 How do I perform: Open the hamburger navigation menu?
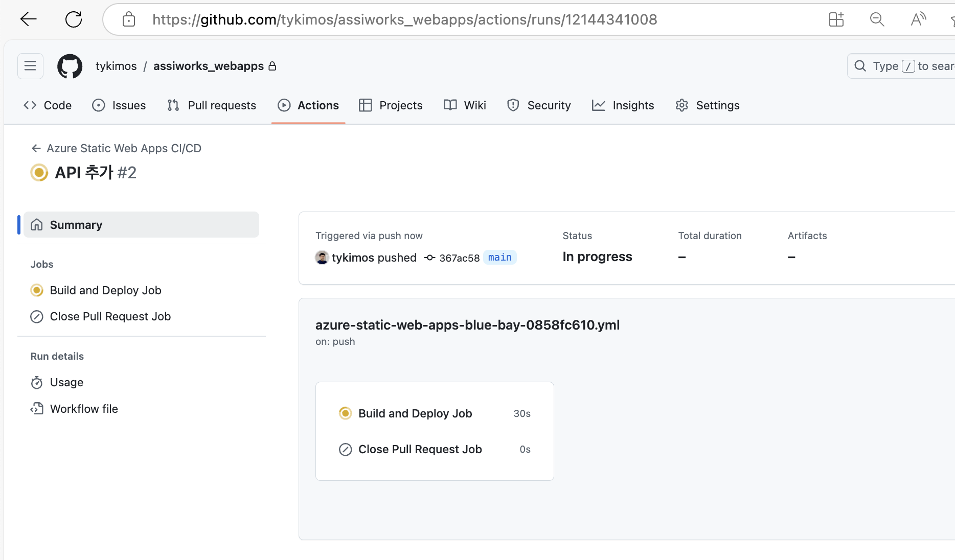30,66
